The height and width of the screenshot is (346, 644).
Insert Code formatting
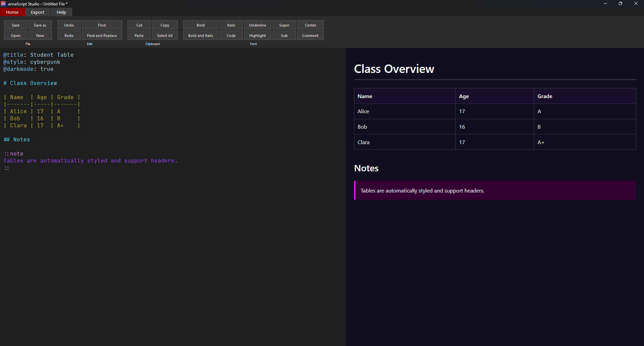click(231, 36)
